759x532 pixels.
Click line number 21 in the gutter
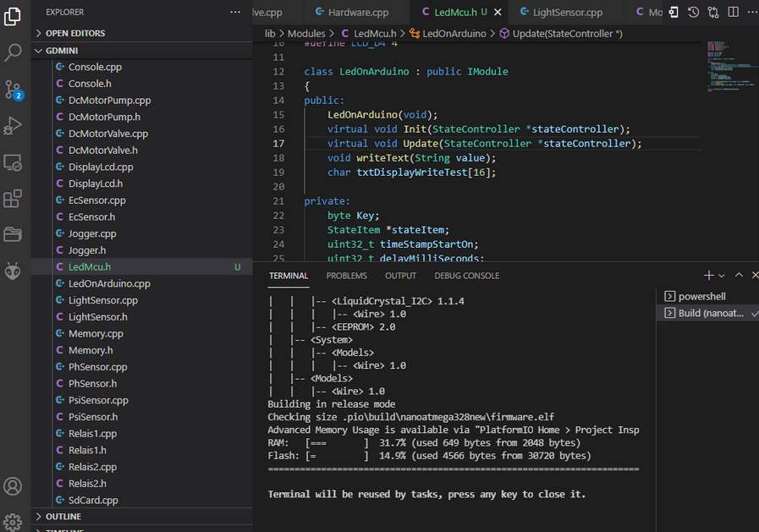click(278, 201)
